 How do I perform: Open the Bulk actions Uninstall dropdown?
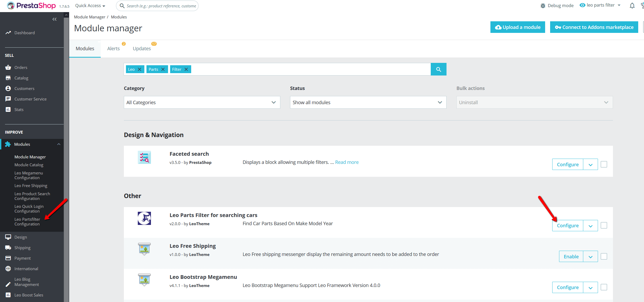[x=534, y=102]
